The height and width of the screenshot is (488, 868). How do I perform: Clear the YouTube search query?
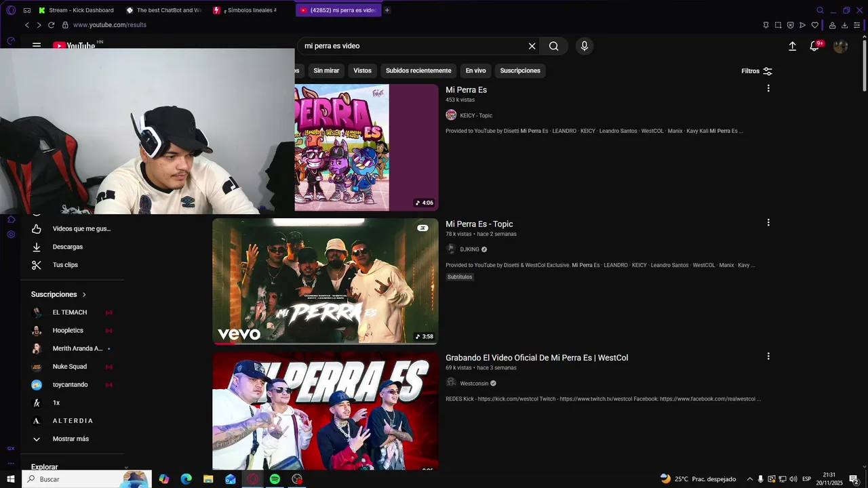[x=532, y=46]
